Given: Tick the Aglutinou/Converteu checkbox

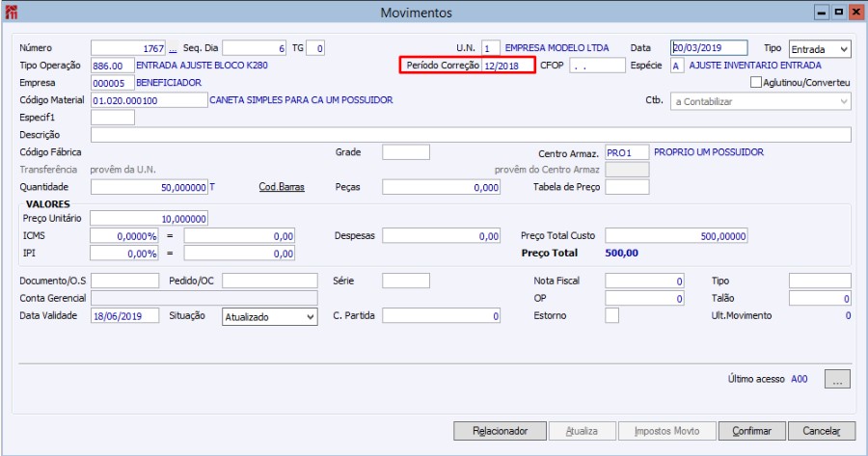Looking at the screenshot, I should [x=755, y=83].
